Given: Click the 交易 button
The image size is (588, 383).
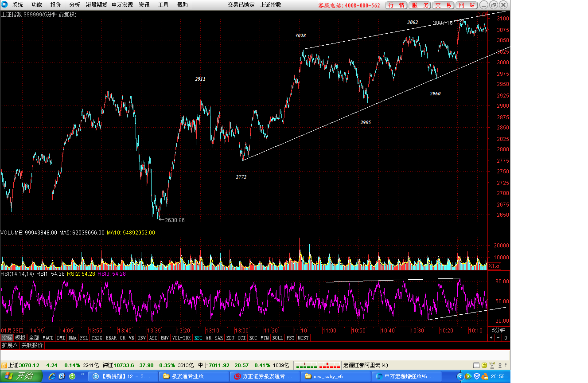Looking at the screenshot, I should pos(444,5).
